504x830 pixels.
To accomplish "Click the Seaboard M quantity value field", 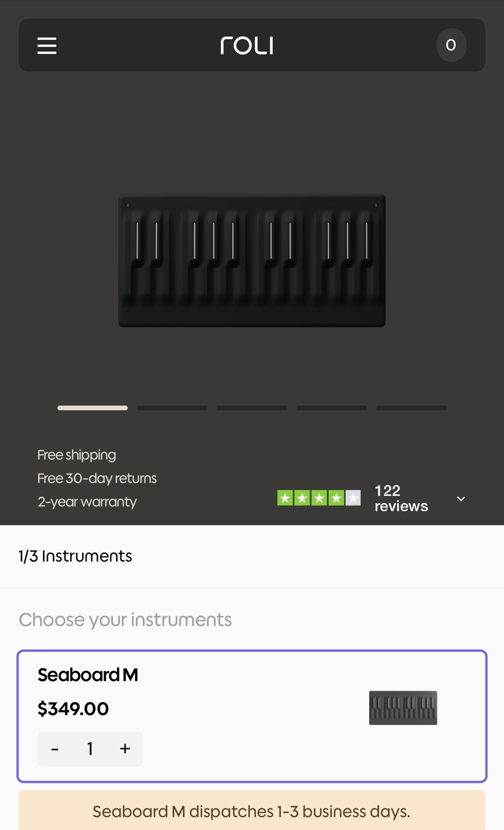I will [90, 749].
